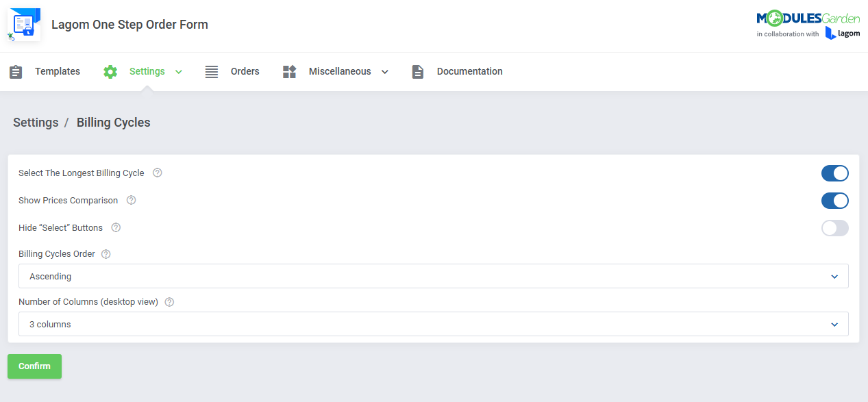Go to the Orders section
Image resolution: width=868 pixels, height=402 pixels.
tap(245, 71)
